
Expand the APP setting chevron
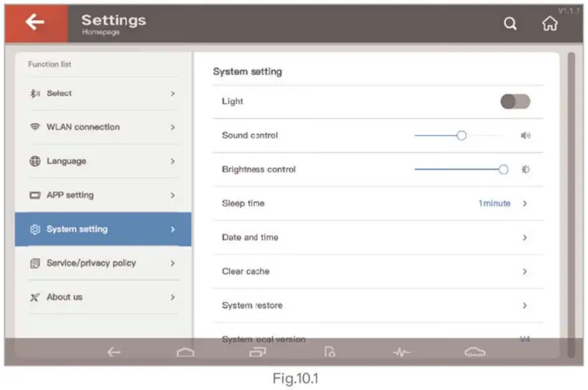click(x=172, y=195)
